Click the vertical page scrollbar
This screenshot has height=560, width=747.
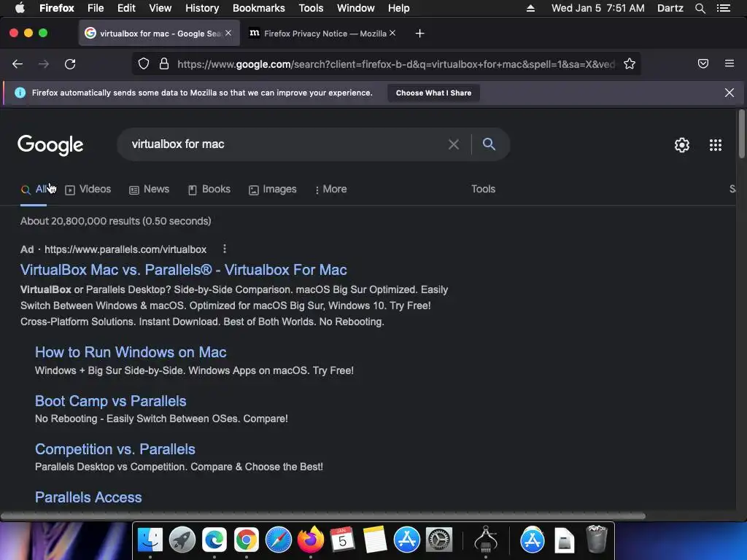741,134
